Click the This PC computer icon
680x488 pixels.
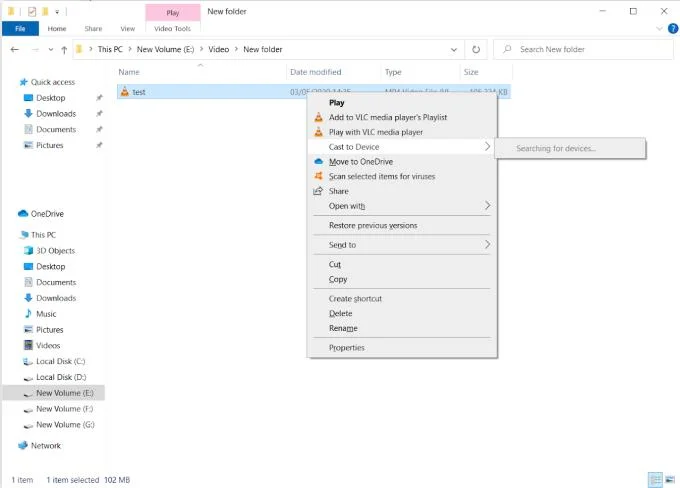[24, 235]
